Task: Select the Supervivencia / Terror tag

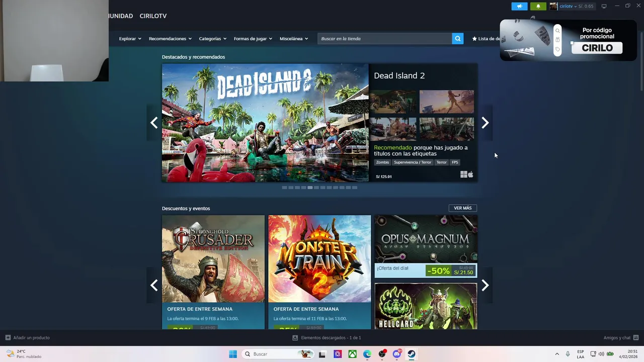Action: coord(413,162)
